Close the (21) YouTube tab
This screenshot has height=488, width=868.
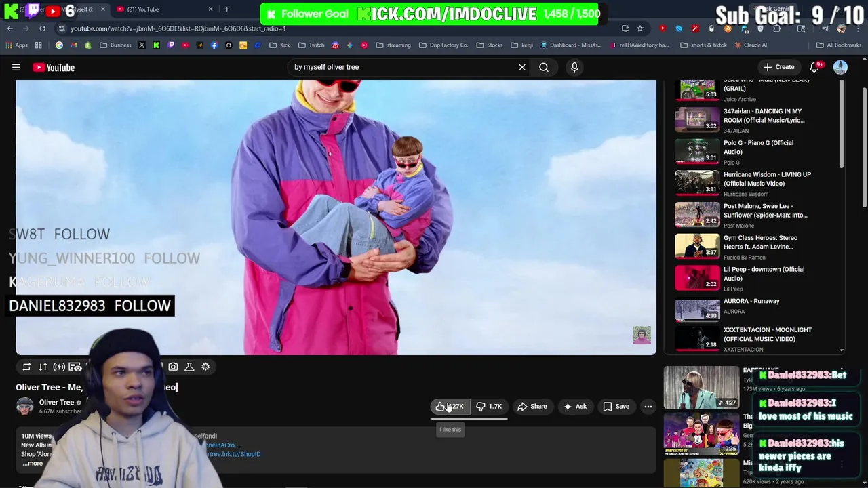click(x=210, y=9)
